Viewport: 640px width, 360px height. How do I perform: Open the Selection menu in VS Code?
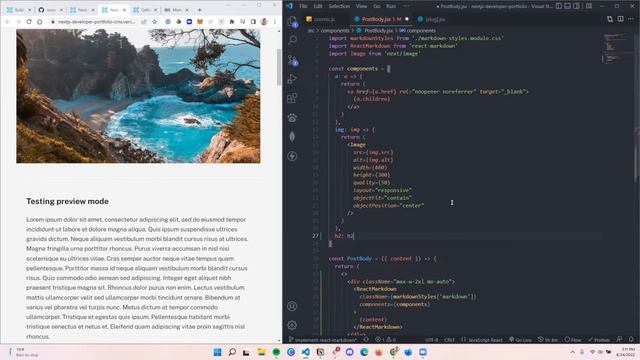[339, 6]
